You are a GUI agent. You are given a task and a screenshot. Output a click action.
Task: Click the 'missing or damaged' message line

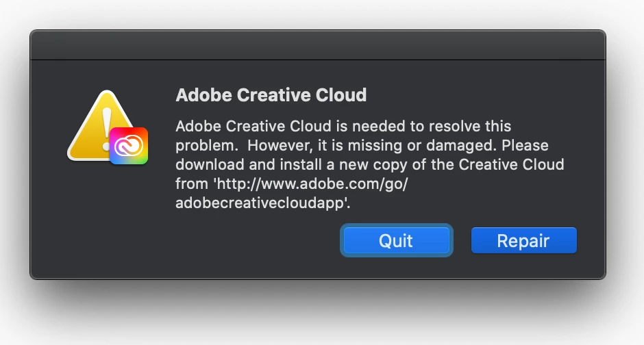click(361, 146)
